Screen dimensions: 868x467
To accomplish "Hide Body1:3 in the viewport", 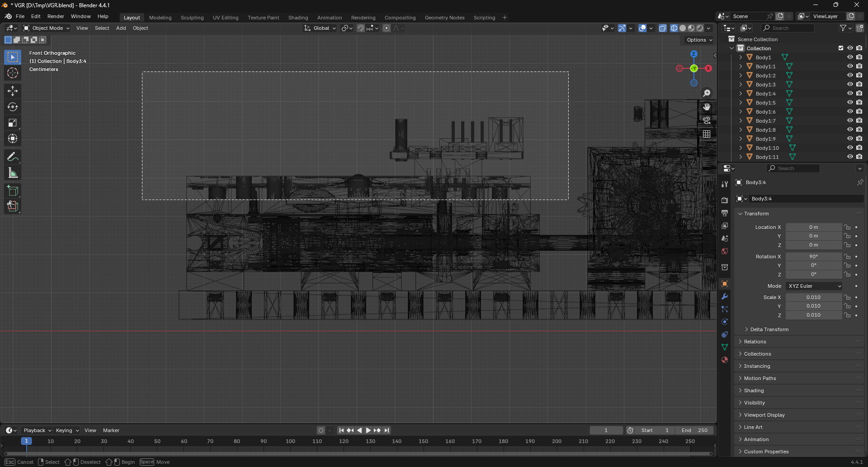I will (850, 85).
